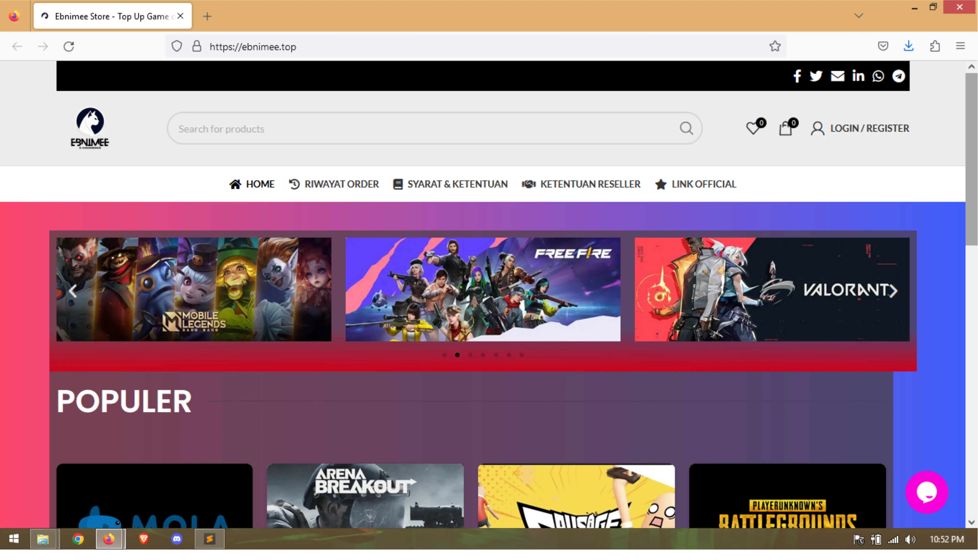Click the email envelope icon
The image size is (978, 560).
click(838, 76)
